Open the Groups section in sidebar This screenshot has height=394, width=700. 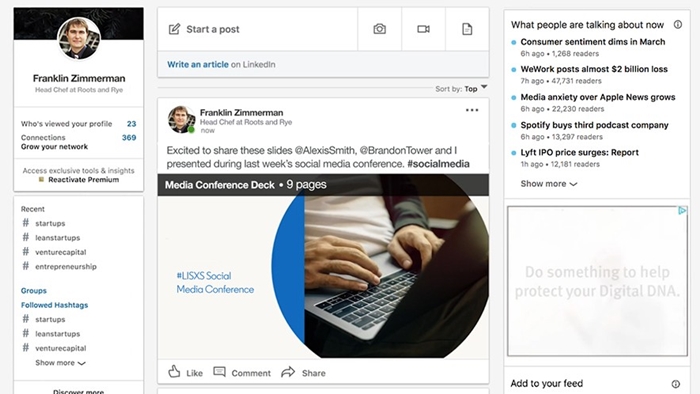point(33,290)
